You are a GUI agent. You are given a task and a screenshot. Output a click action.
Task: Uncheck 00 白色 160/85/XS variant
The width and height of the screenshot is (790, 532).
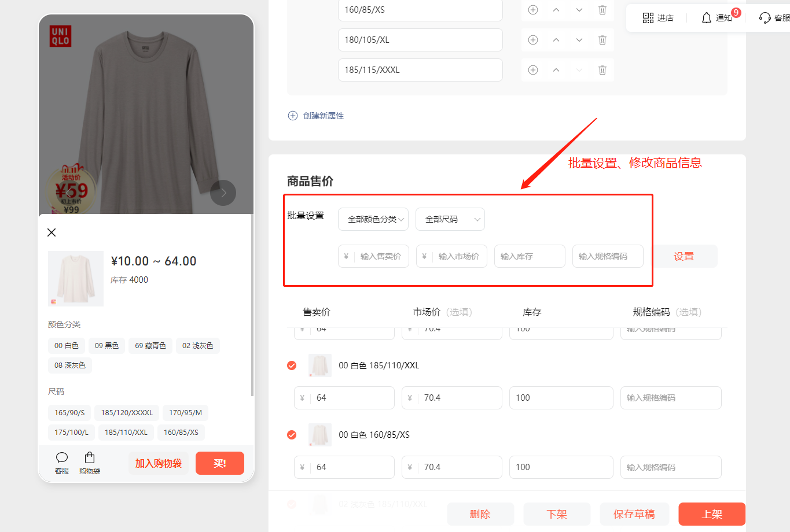pos(292,435)
